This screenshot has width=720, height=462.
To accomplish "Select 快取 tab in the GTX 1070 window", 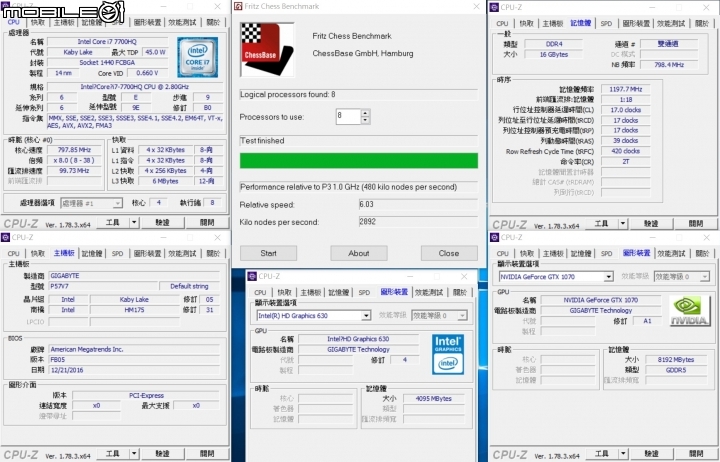I will pyautogui.click(x=526, y=253).
